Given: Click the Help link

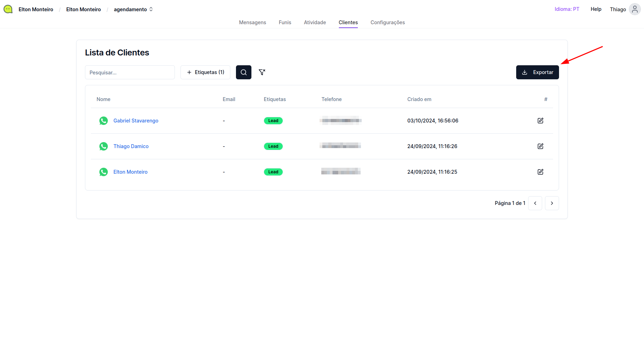Looking at the screenshot, I should click(x=596, y=9).
